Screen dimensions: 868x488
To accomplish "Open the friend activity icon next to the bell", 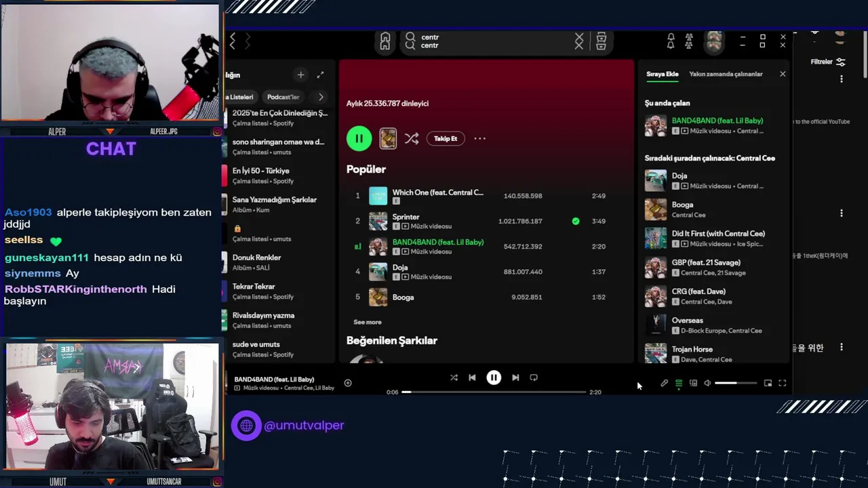I will point(689,41).
